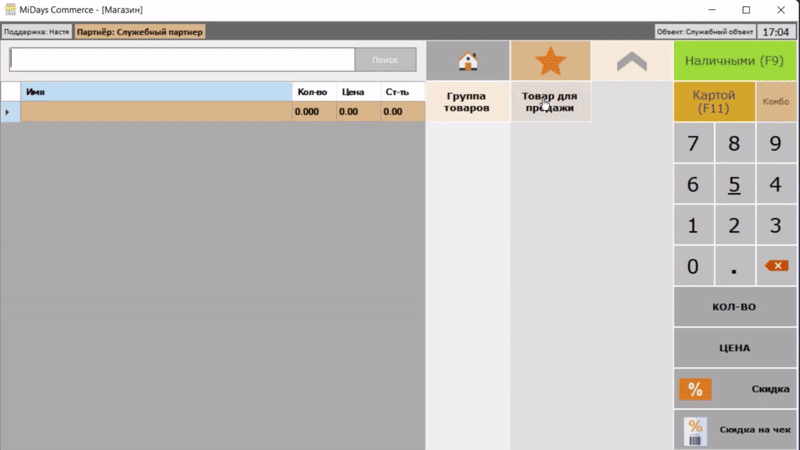
Task: Apply a Скидка item discount
Action: 735,389
